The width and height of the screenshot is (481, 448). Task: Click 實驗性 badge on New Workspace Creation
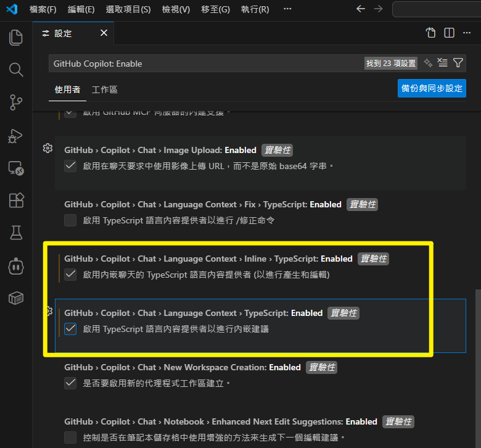coord(321,367)
